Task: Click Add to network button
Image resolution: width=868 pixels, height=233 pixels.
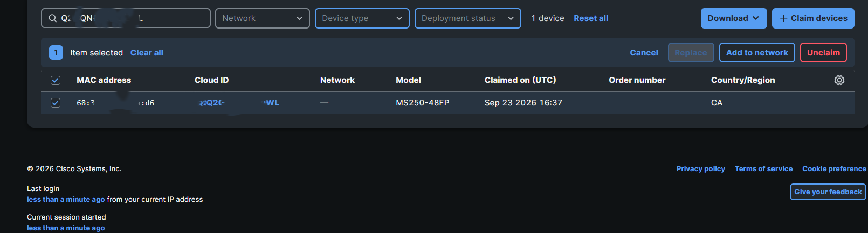Action: pyautogui.click(x=757, y=53)
